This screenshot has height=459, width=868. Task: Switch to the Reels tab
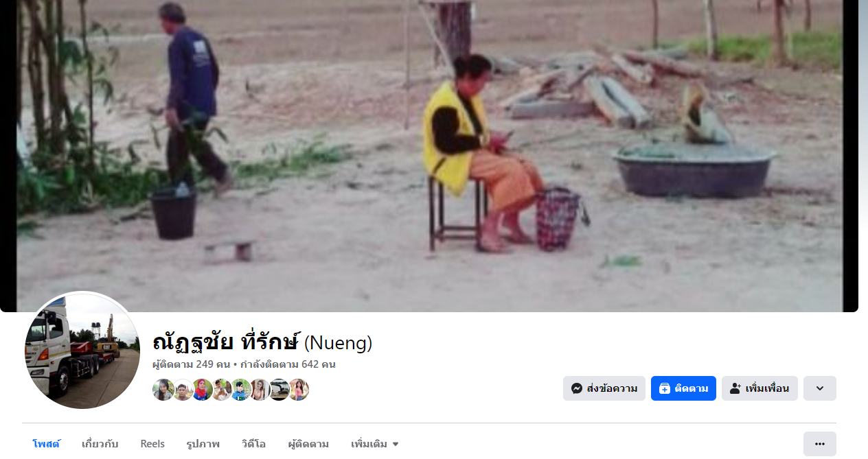[152, 444]
